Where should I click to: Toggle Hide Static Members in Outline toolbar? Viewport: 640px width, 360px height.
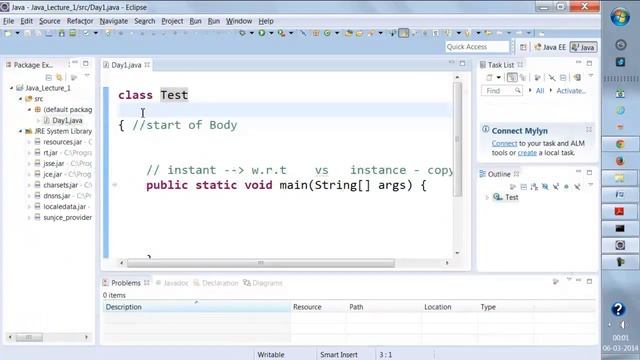[556, 187]
